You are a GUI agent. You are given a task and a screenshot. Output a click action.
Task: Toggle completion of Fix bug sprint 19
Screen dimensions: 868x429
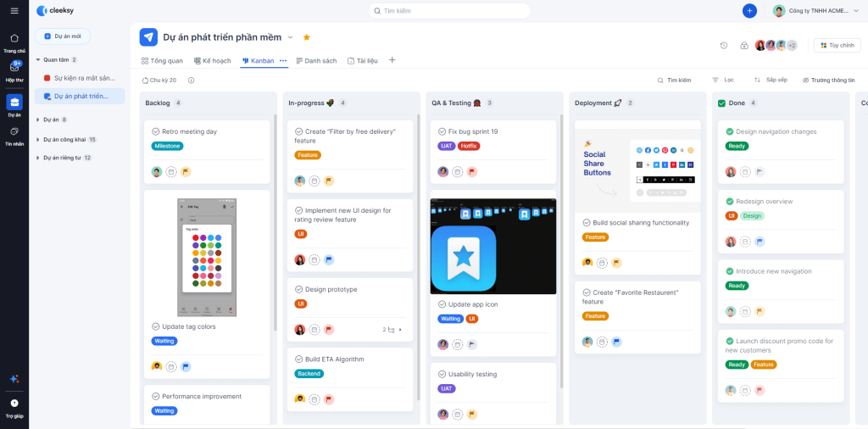pyautogui.click(x=442, y=131)
